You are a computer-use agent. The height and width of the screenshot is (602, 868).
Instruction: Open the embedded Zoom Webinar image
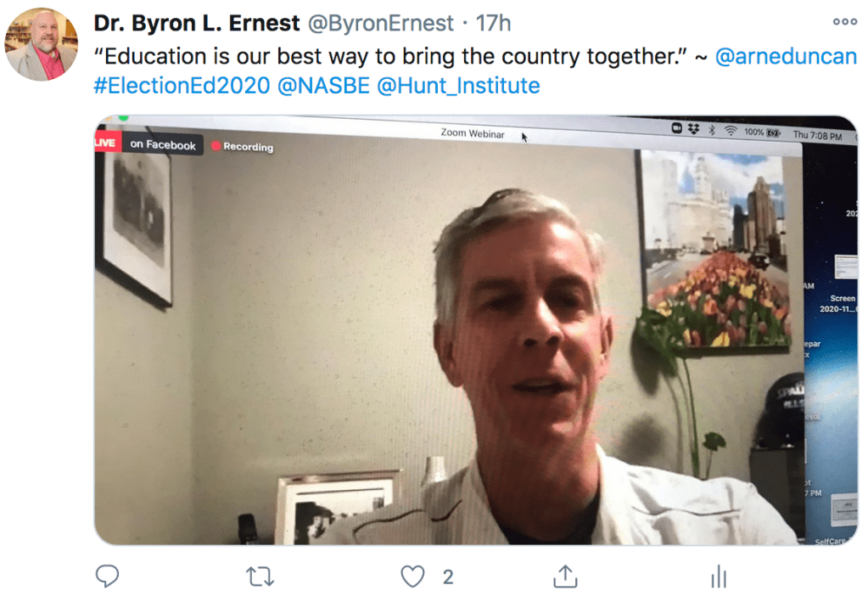475,330
